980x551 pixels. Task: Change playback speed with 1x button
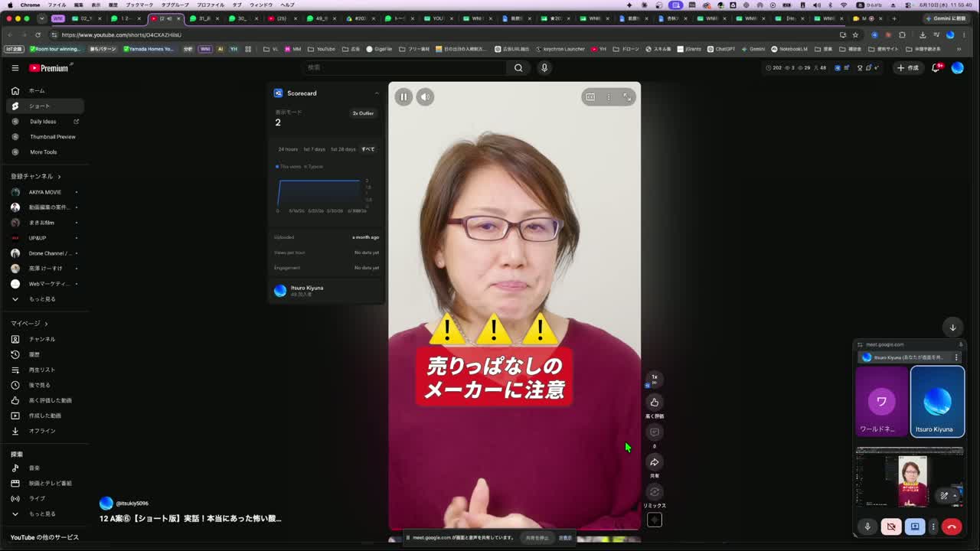(x=654, y=378)
